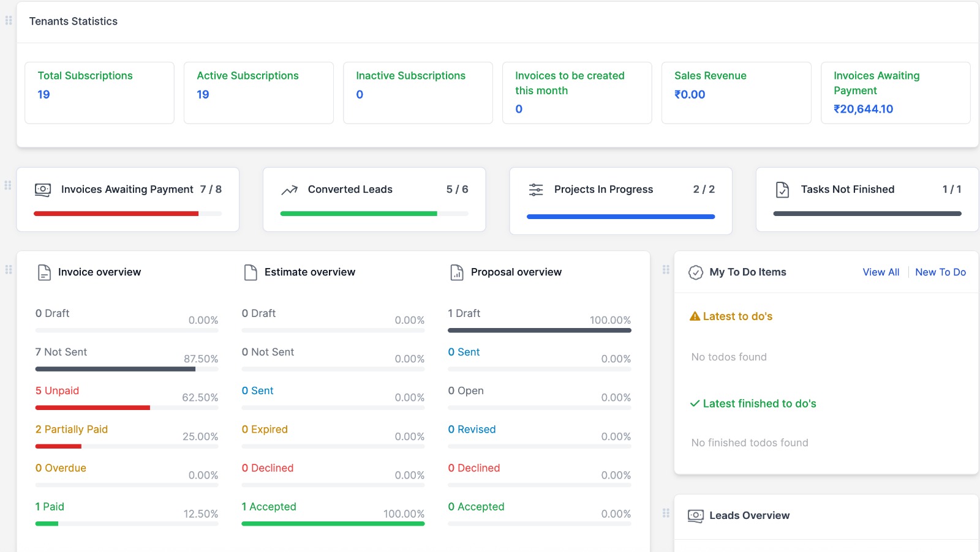Open the 1 Accepted estimates link
The height and width of the screenshot is (552, 980).
point(269,507)
